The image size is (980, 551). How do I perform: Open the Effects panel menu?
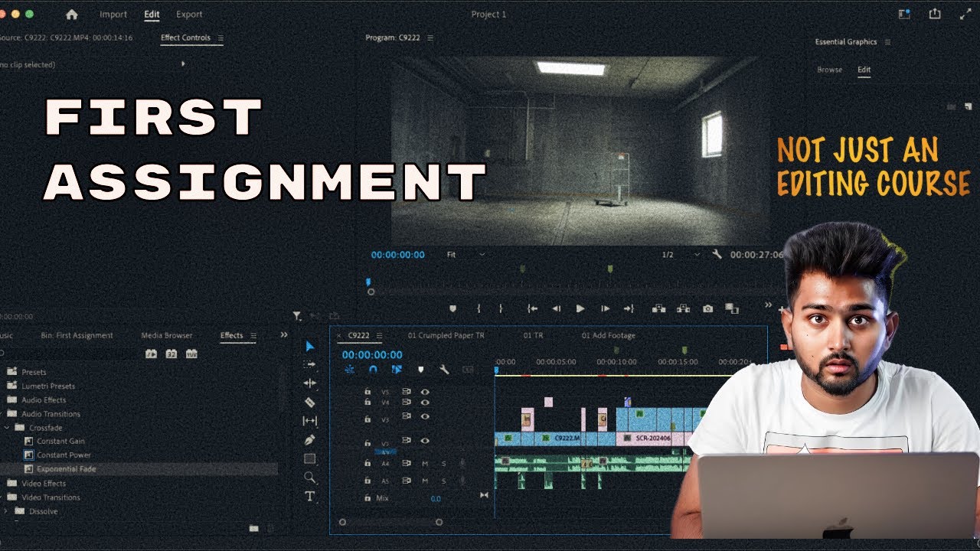click(x=253, y=335)
